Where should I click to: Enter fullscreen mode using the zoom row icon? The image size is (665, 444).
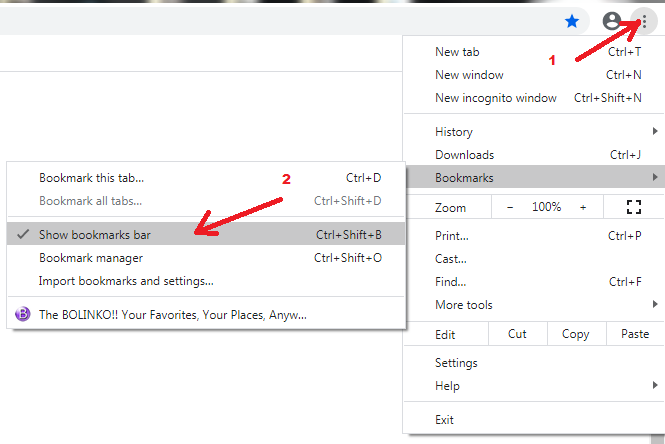pyautogui.click(x=632, y=207)
